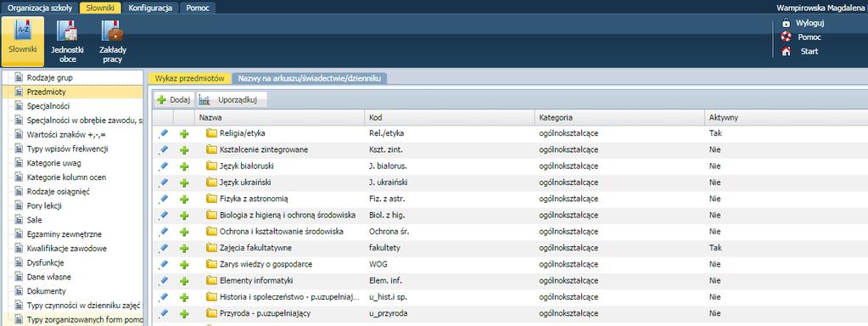Select Przedmioty in sidebar
Screen dimensions: 868x326
(x=46, y=93)
